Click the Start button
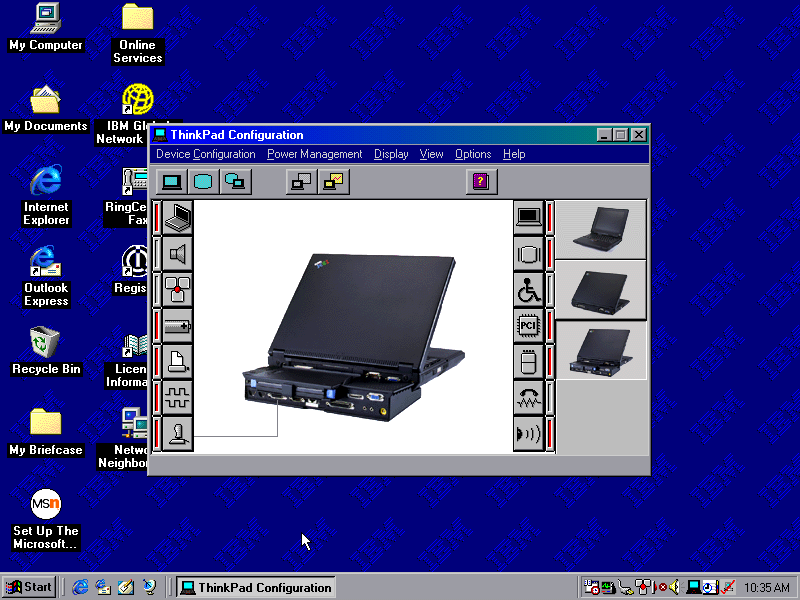800x600 pixels. (29, 587)
